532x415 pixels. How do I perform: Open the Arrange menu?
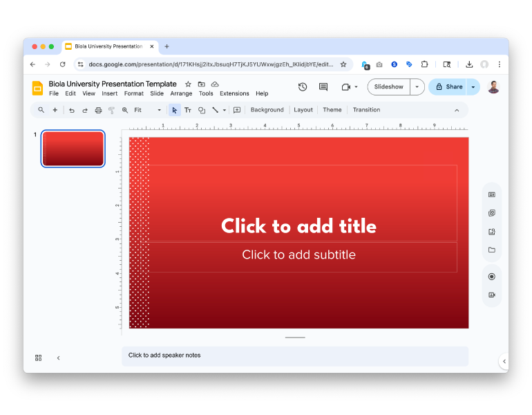[181, 93]
